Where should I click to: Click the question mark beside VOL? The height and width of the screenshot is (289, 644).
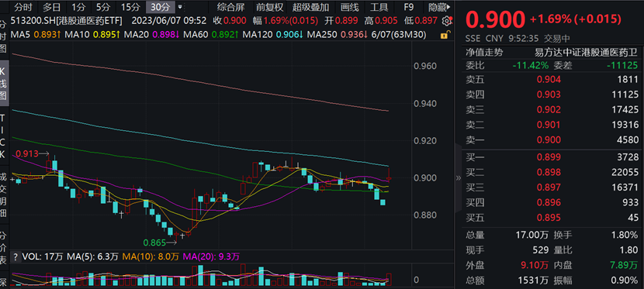click(16, 257)
